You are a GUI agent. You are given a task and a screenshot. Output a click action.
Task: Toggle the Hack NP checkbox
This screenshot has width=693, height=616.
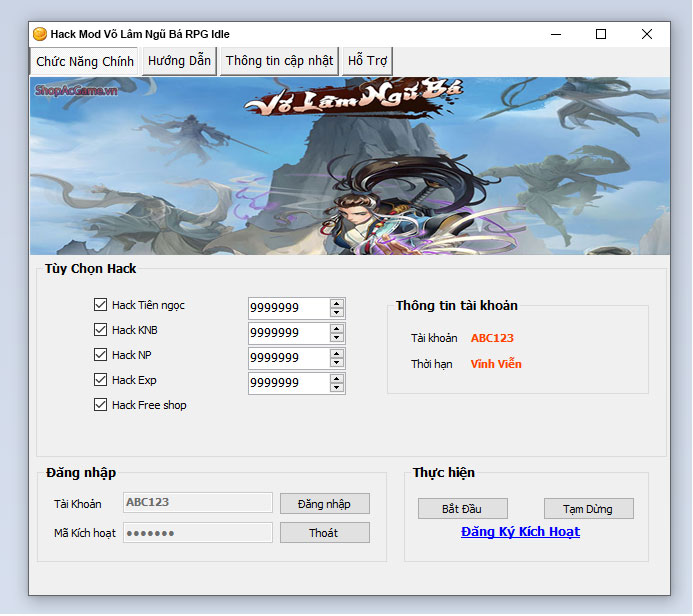[x=100, y=354]
